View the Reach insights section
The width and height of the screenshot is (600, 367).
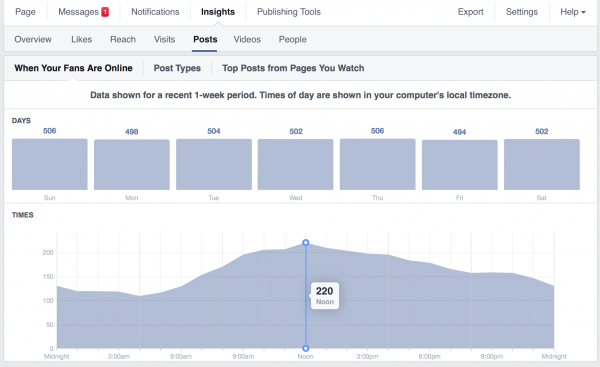(x=123, y=39)
